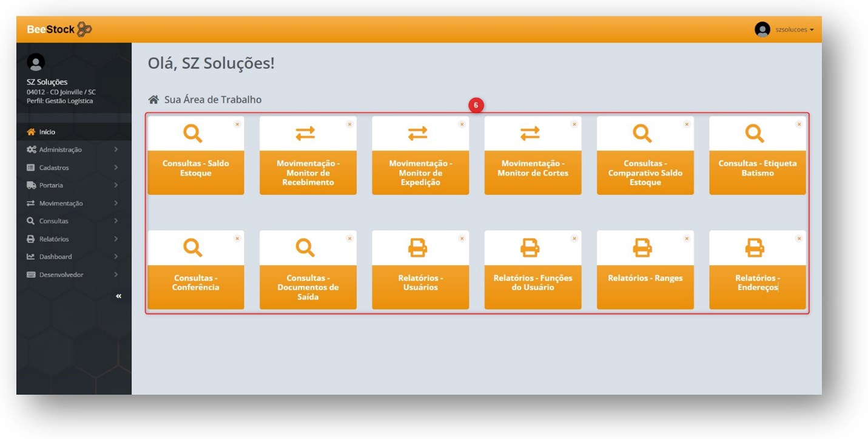This screenshot has width=868, height=439.
Task: Remove the Monitor de Cortes tile
Action: point(574,124)
